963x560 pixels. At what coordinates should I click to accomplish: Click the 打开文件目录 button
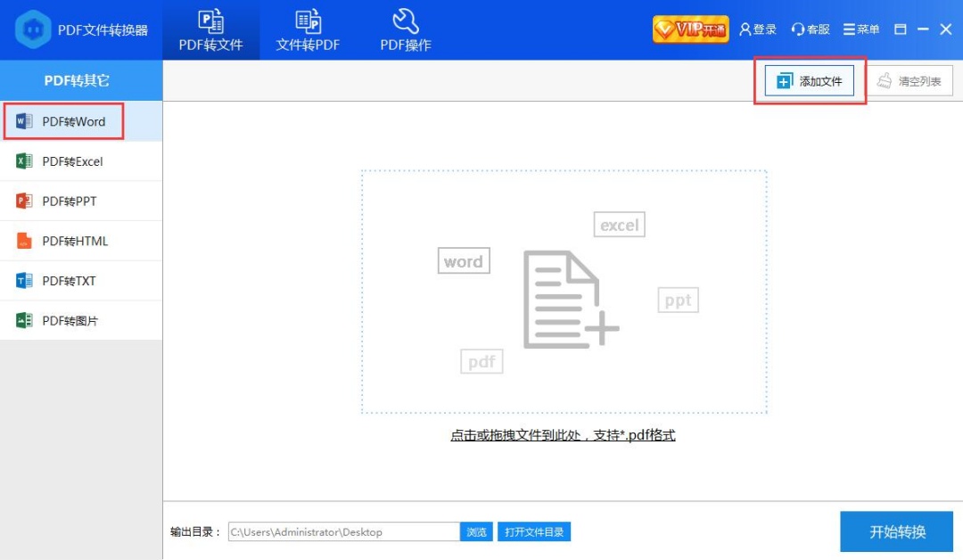click(534, 531)
